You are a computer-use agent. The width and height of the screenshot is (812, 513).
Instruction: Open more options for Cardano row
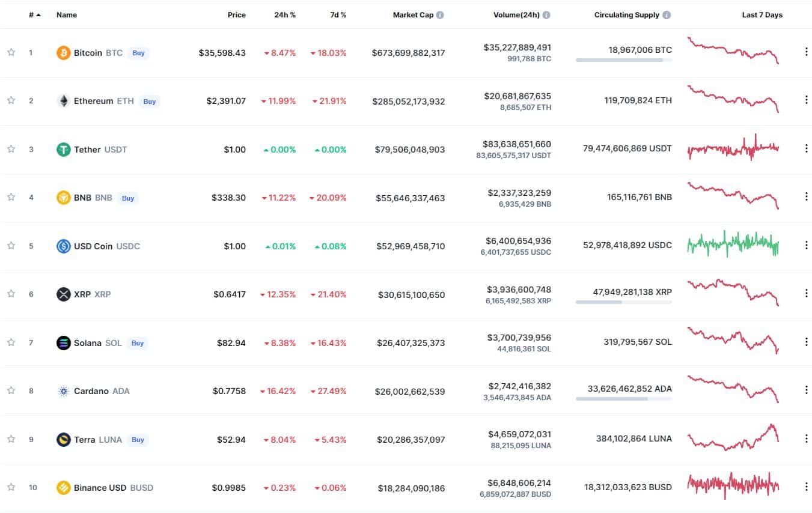pos(806,390)
